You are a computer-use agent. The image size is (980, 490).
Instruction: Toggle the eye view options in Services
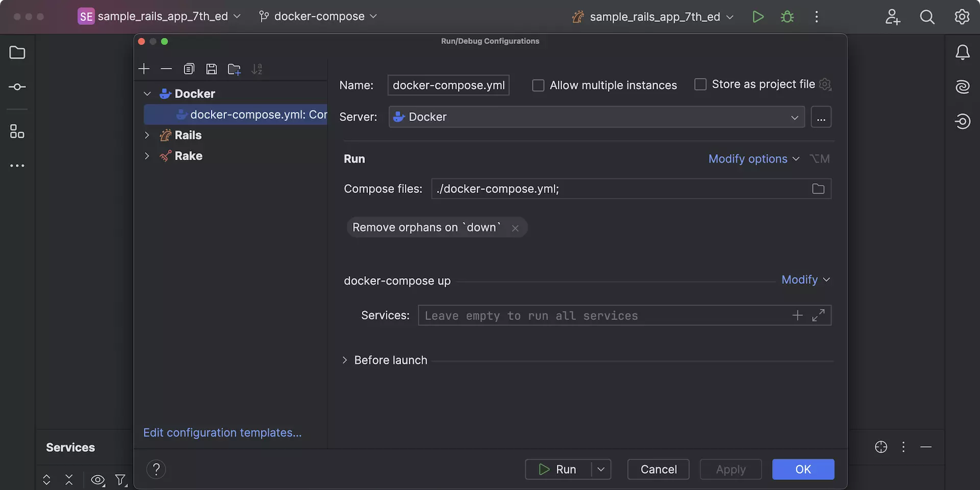tap(97, 480)
